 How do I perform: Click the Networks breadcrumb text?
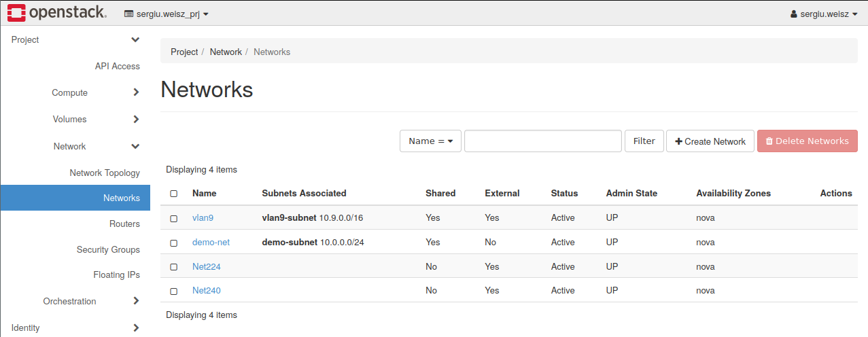[272, 52]
